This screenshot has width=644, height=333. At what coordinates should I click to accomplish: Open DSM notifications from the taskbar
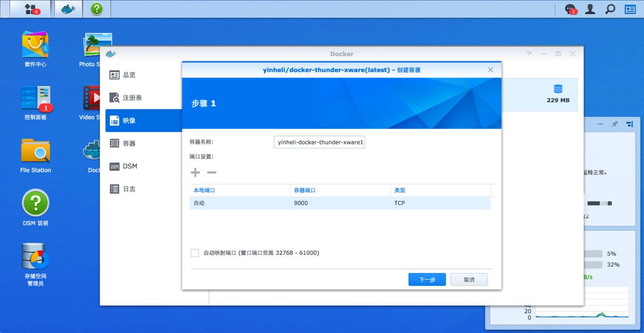point(568,9)
